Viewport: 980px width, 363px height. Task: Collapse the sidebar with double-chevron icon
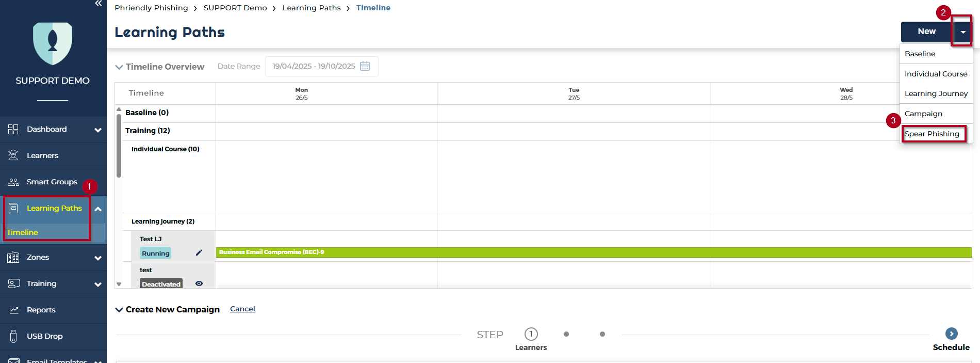(x=98, y=4)
